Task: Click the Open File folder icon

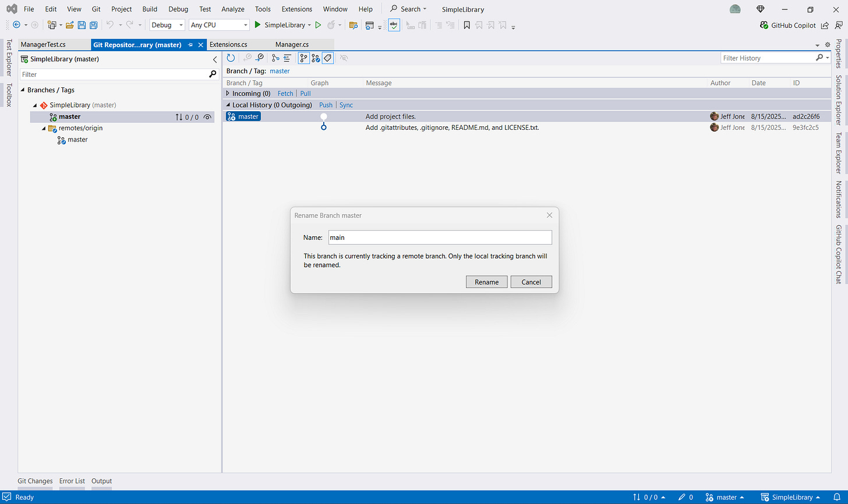Action: 70,25
